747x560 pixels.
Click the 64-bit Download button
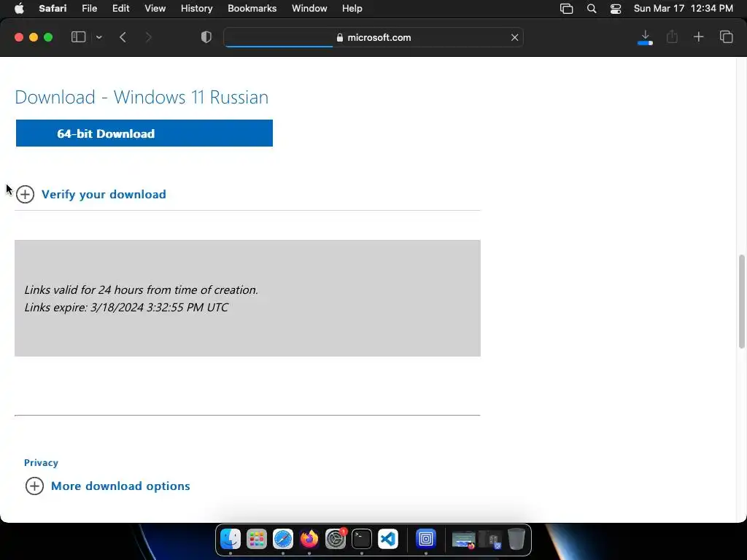tap(144, 133)
